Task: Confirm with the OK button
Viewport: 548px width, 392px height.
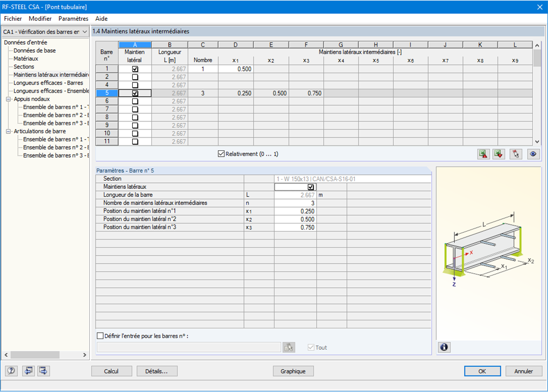Action: point(482,371)
